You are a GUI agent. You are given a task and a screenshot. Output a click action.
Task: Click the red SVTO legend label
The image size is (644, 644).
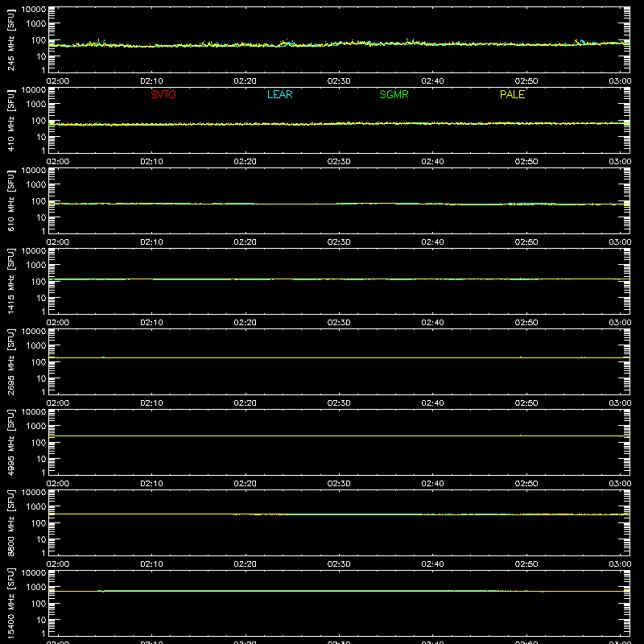click(x=163, y=94)
